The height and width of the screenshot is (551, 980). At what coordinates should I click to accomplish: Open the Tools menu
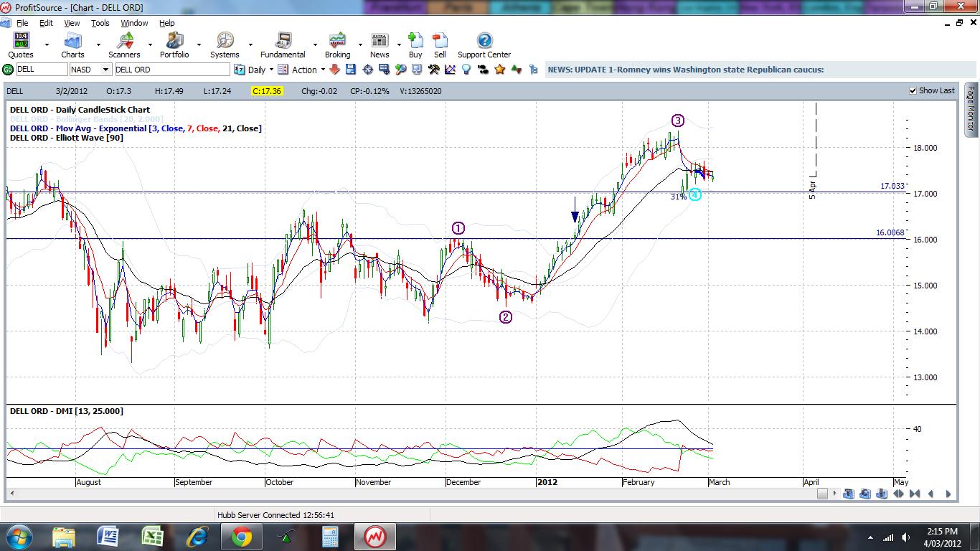100,23
